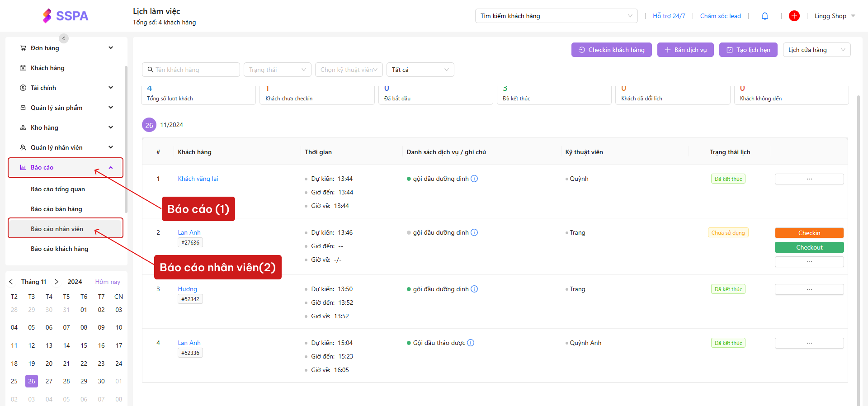The width and height of the screenshot is (868, 406).
Task: Open Báo cáo tổng quan
Action: click(58, 189)
